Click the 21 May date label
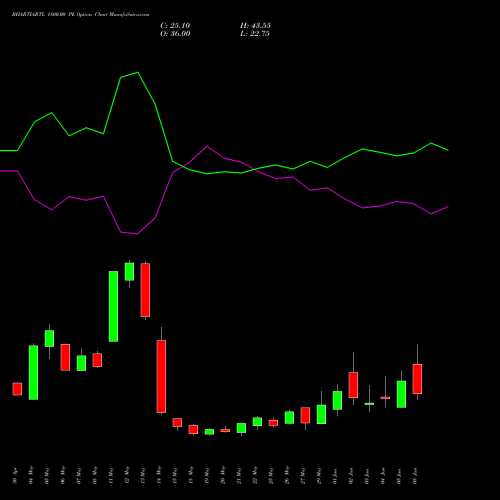The width and height of the screenshot is (500, 500). click(239, 476)
